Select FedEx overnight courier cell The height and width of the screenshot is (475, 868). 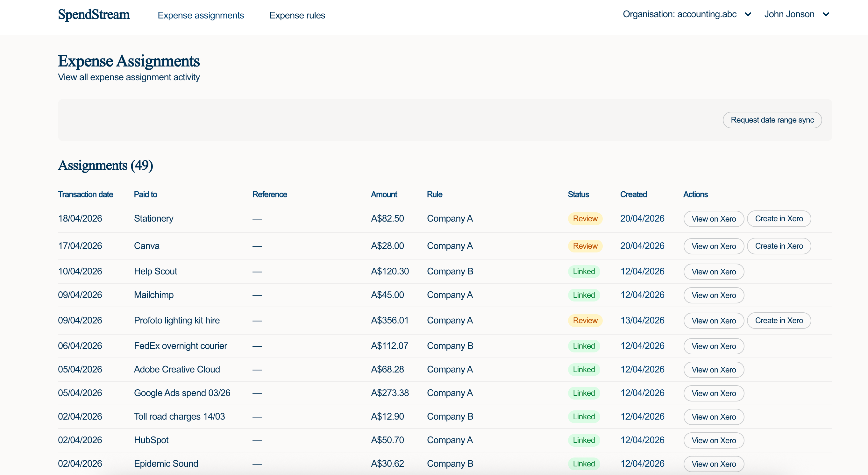click(x=180, y=346)
